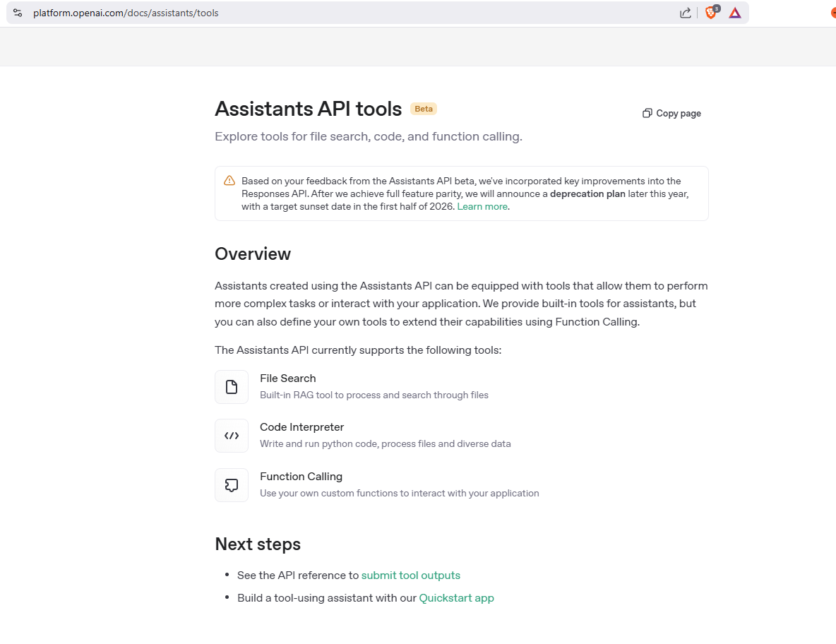Click the Code Interpreter code brackets icon
The width and height of the screenshot is (836, 644).
pos(232,436)
